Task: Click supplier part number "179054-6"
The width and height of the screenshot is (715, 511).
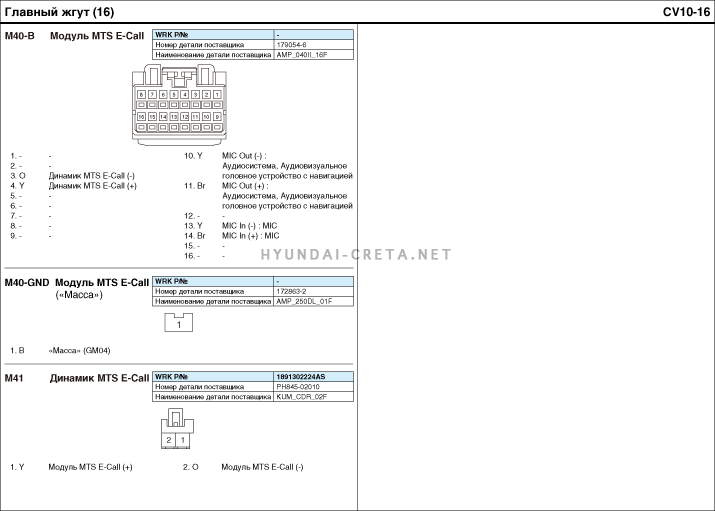Action: (x=291, y=45)
